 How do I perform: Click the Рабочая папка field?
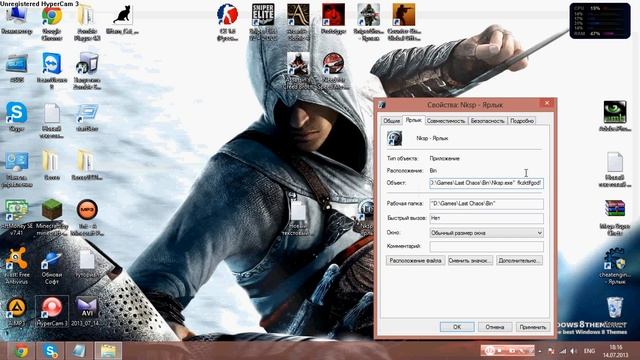pyautogui.click(x=486, y=203)
